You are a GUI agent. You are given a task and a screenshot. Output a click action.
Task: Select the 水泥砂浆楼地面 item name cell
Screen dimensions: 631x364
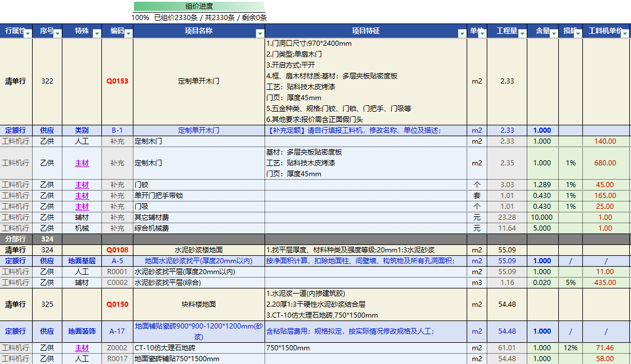(199, 250)
